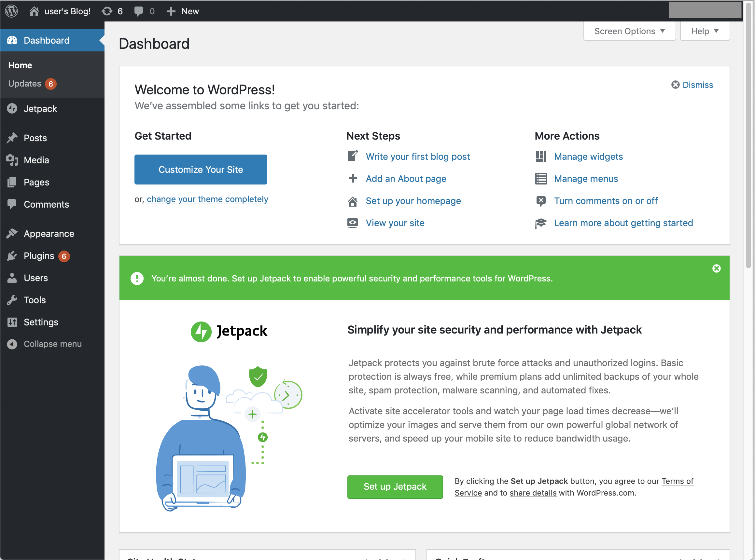Click the Jetpack logo in the setup panel
This screenshot has width=755, height=560.
(229, 331)
